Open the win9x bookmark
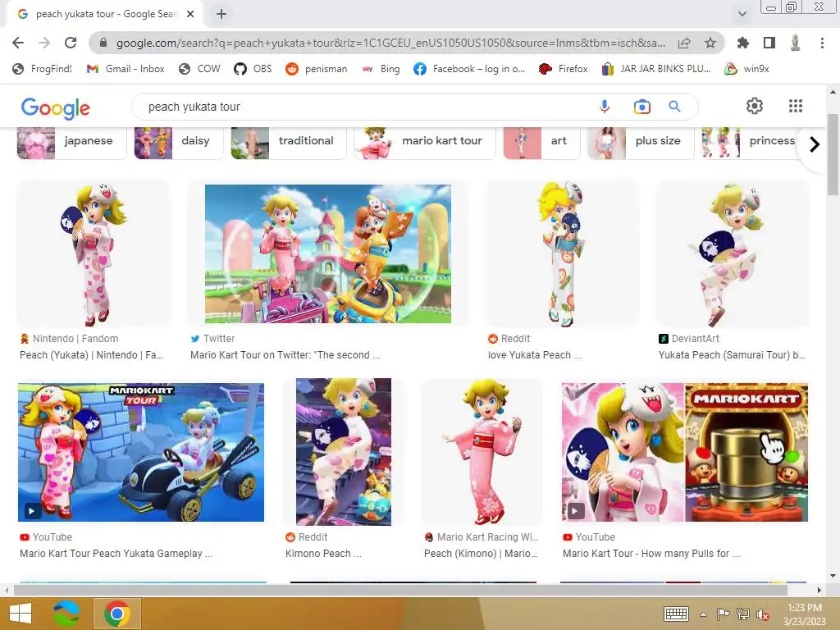This screenshot has width=840, height=630. (746, 69)
